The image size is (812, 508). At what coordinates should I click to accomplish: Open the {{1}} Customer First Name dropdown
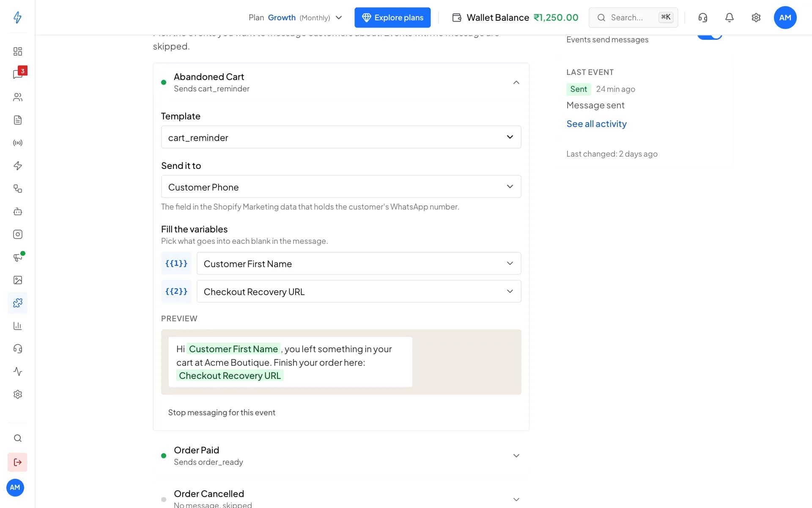tap(359, 263)
